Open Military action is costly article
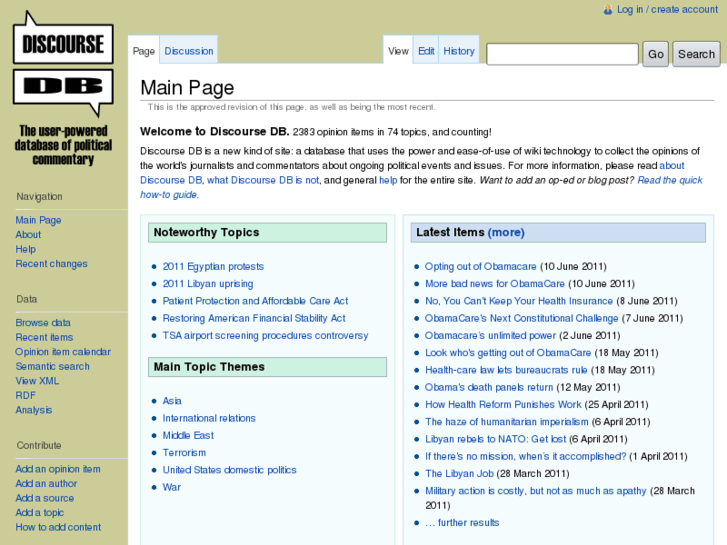 [536, 491]
